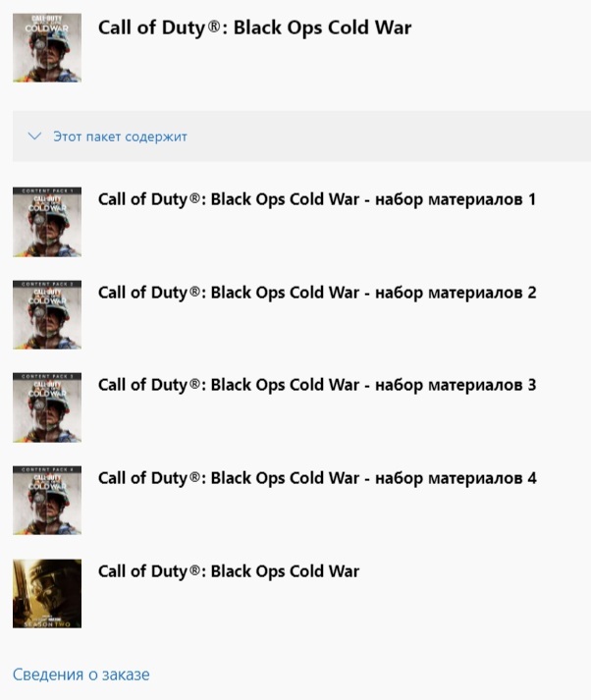The width and height of the screenshot is (591, 700).
Task: Open the "набор материалов 3" title
Action: (x=317, y=385)
